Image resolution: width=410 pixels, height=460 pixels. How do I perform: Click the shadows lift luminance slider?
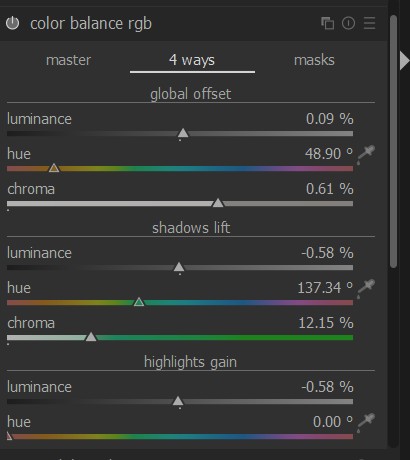click(x=180, y=268)
